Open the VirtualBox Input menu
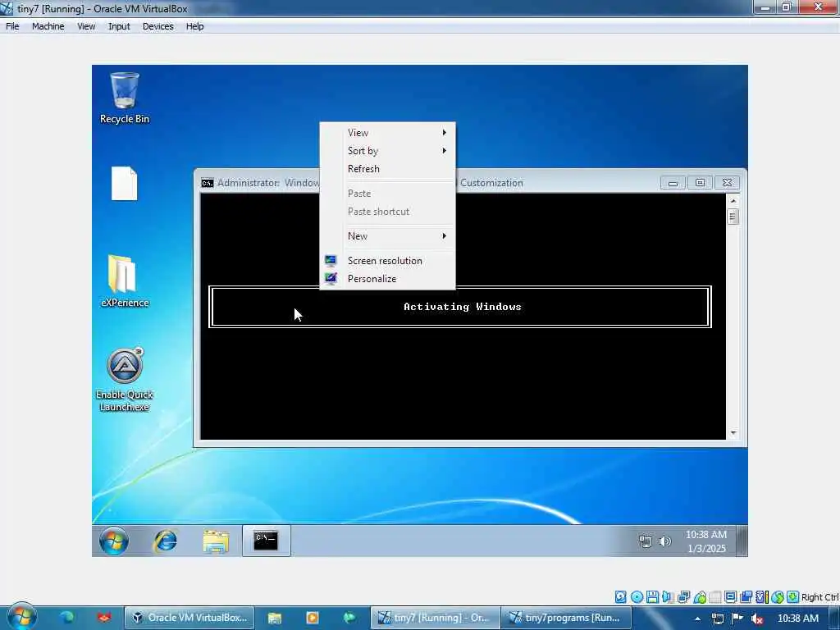Image resolution: width=840 pixels, height=630 pixels. click(119, 26)
